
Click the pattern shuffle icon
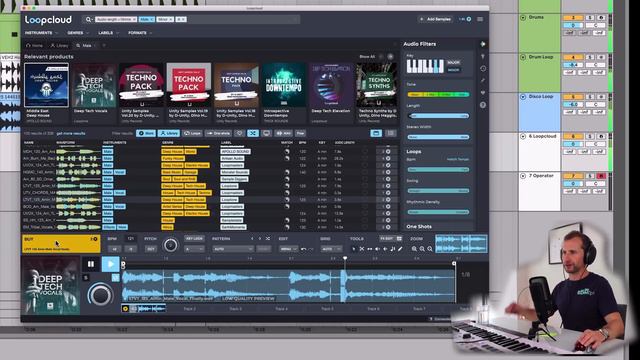[x=268, y=238]
